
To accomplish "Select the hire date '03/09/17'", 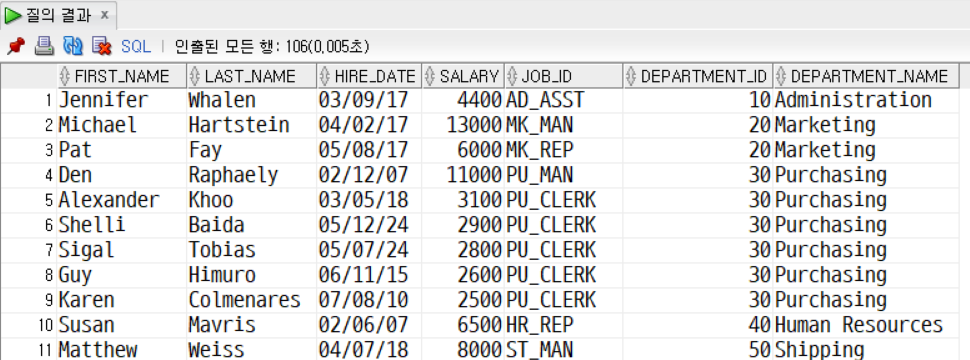I will pos(369,100).
